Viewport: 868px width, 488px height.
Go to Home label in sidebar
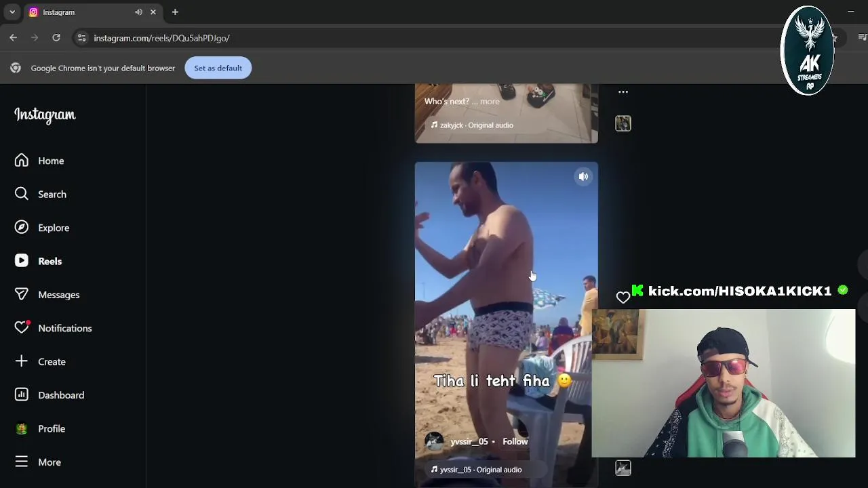click(51, 161)
